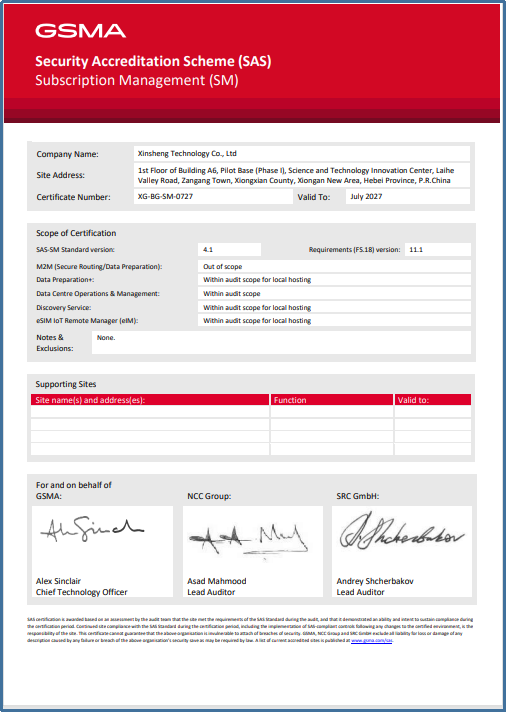Click the Notes & Exclusions None box
The image size is (507, 712).
point(281,342)
